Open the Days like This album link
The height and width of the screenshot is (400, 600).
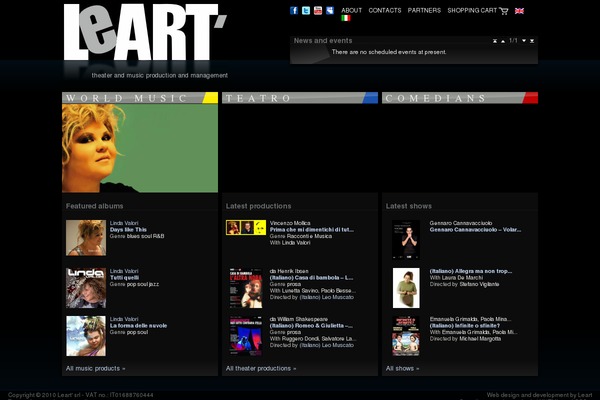(128, 230)
